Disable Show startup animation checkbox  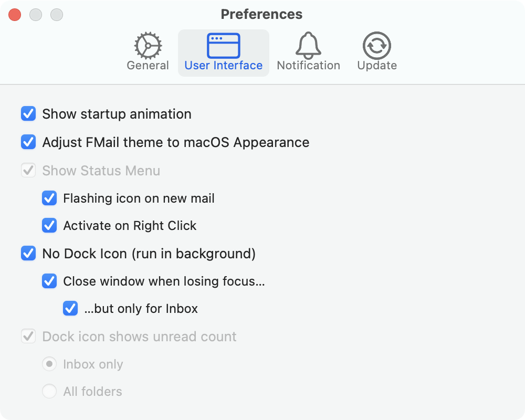28,114
